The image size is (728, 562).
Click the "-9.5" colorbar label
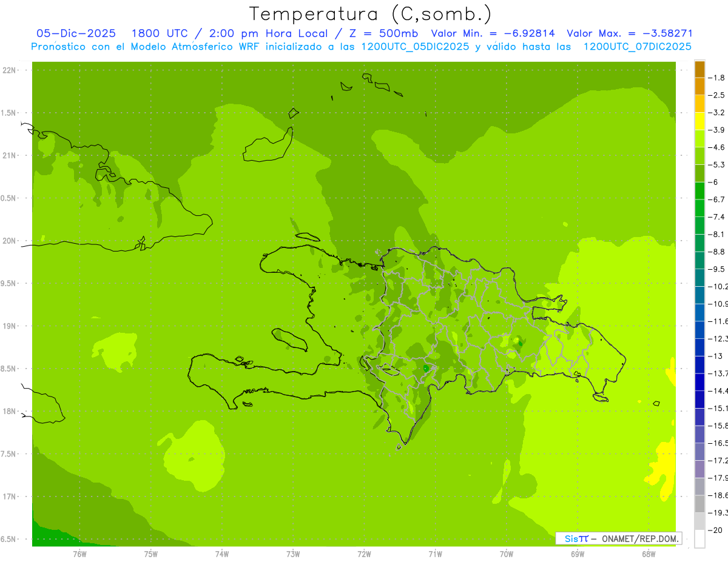[x=717, y=269]
